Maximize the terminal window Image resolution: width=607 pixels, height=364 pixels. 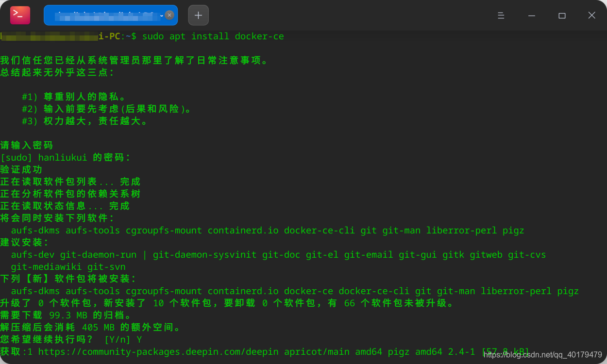562,15
